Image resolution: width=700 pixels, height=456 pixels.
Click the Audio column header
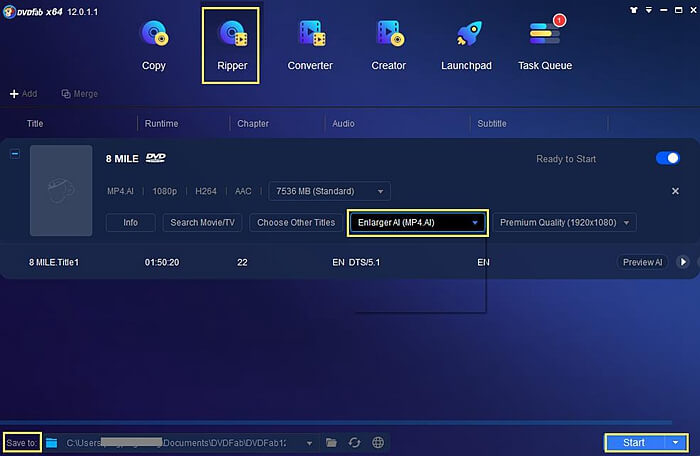pyautogui.click(x=343, y=123)
